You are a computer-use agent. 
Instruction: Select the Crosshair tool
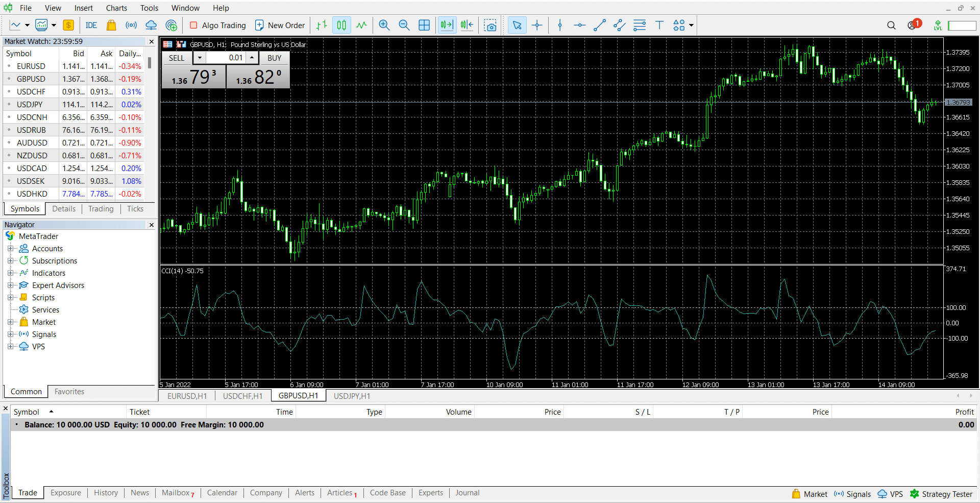(x=537, y=25)
